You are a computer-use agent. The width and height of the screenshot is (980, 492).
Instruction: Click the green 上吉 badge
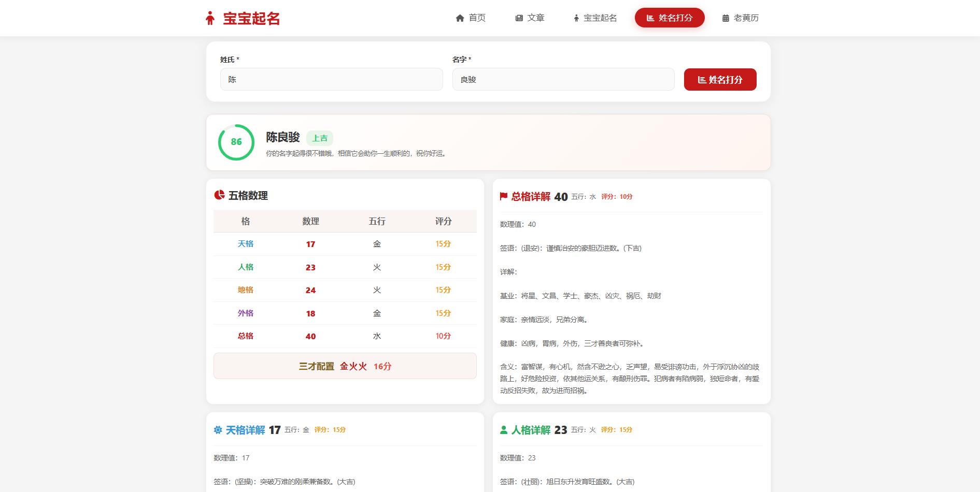[320, 138]
